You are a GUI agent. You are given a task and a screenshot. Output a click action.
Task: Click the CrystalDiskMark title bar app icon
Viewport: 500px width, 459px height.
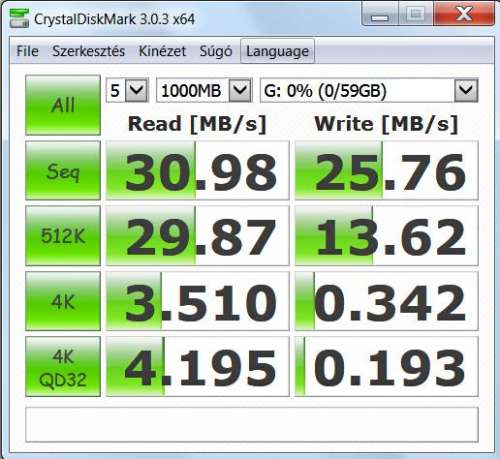click(x=19, y=18)
